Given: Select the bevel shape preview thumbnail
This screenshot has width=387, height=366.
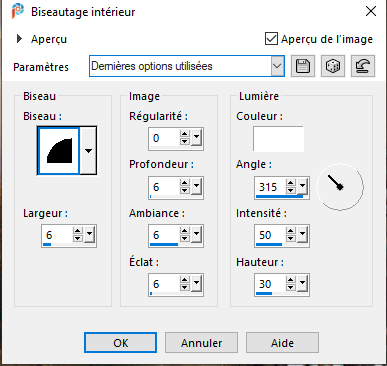Looking at the screenshot, I should point(59,151).
